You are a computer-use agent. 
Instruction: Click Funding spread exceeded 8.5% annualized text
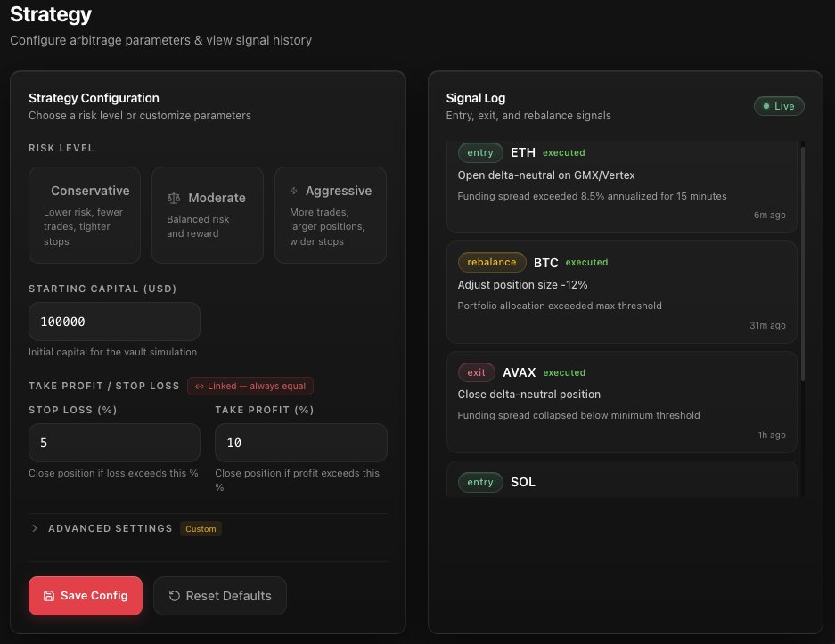coord(593,196)
